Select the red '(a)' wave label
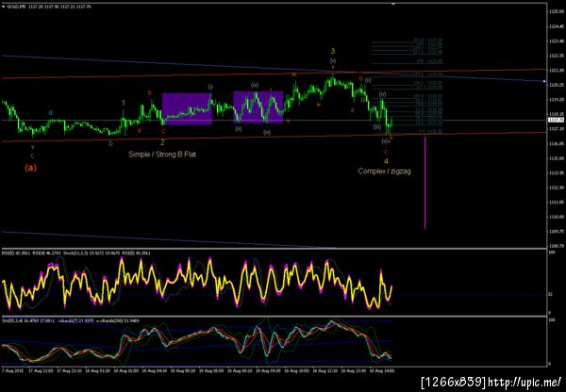566x392 pixels. pyautogui.click(x=31, y=168)
